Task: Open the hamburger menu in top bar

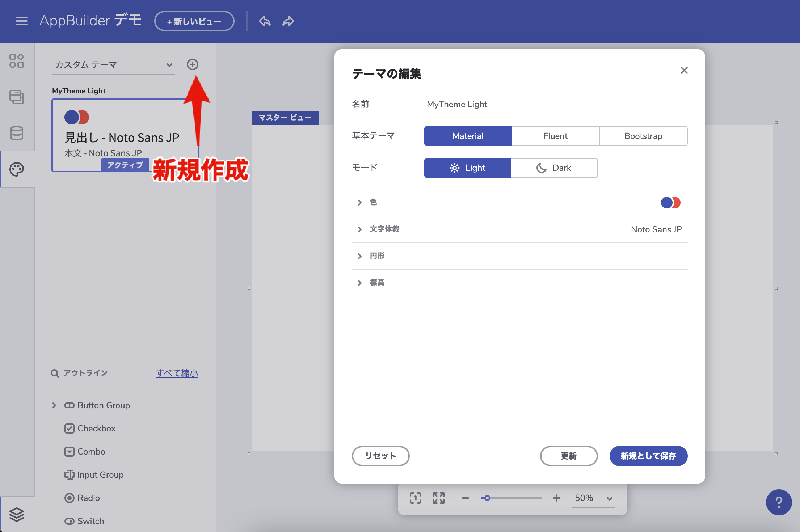Action: tap(21, 21)
